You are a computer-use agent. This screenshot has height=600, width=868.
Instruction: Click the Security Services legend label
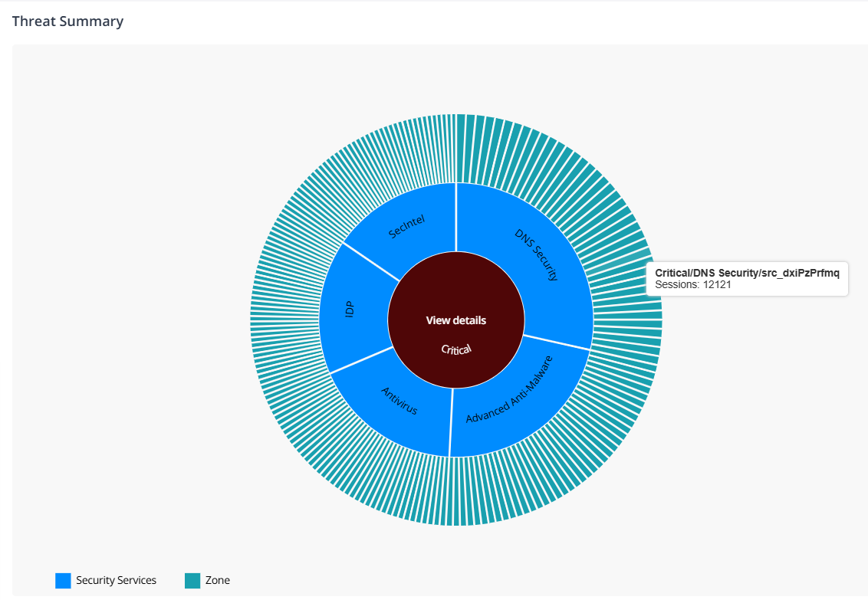117,580
